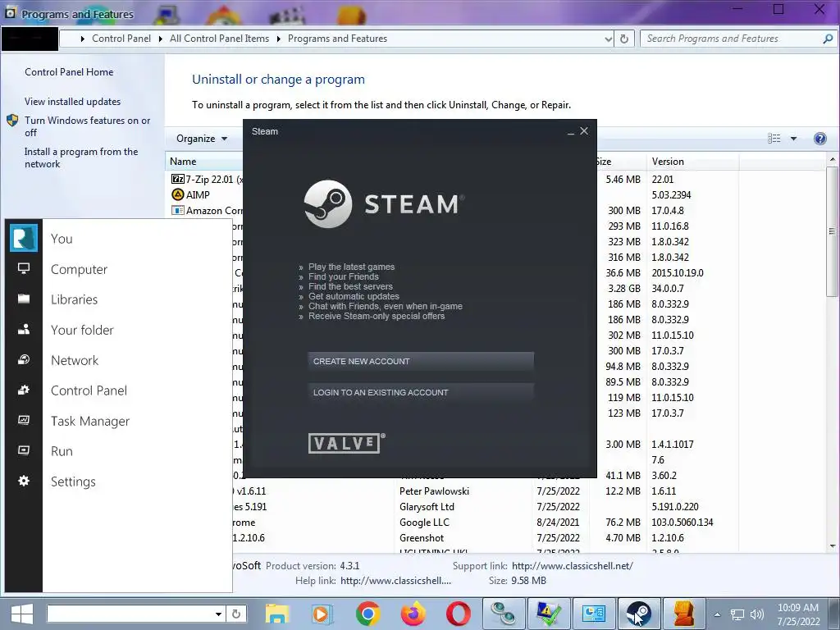The image size is (840, 630).
Task: Click Peter Pawlowski publisher entry
Action: [434, 491]
